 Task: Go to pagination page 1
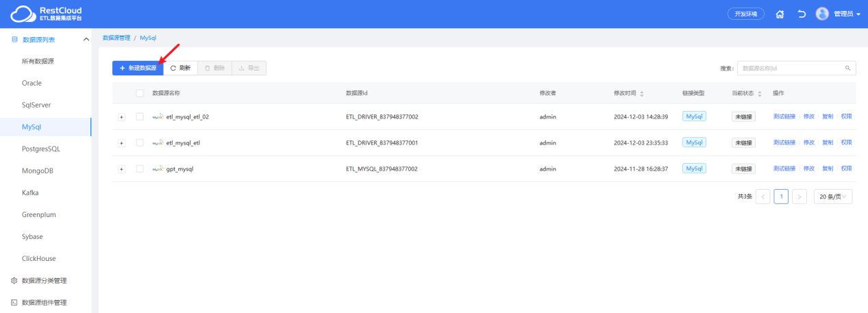click(781, 197)
